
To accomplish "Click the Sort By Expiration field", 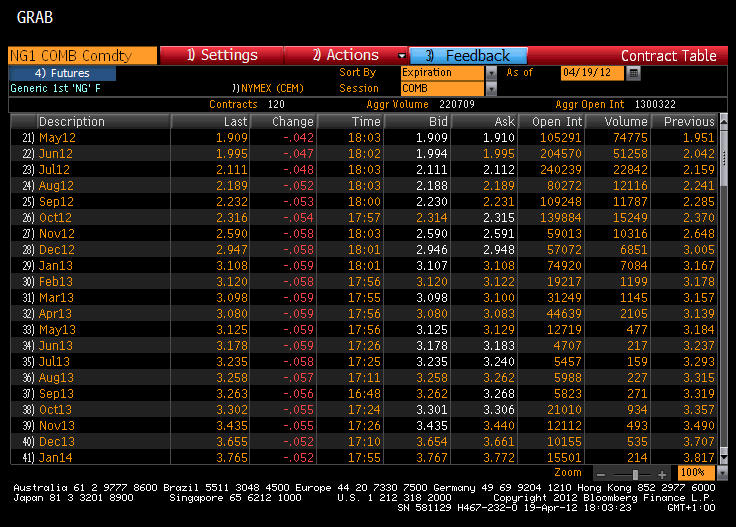I will tap(442, 73).
